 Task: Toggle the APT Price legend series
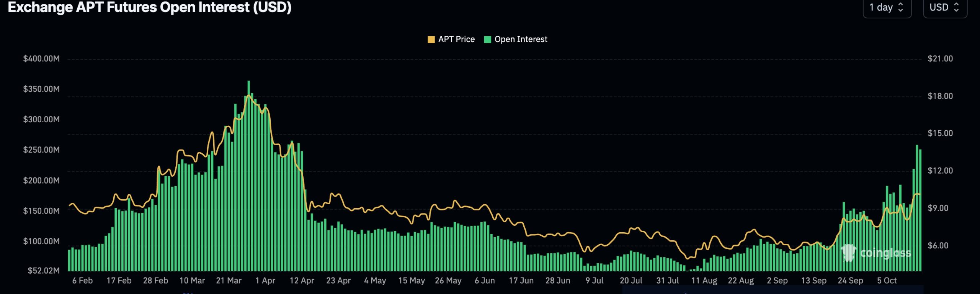(451, 39)
